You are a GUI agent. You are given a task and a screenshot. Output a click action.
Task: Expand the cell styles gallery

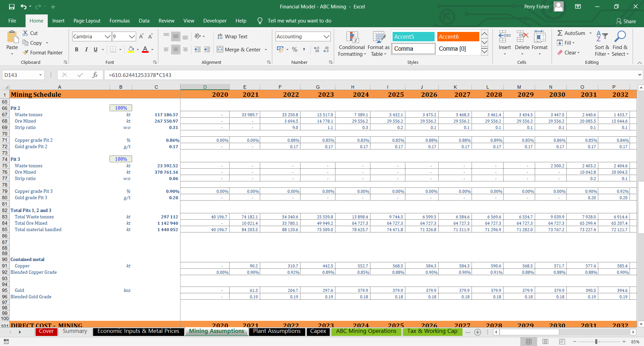coord(484,52)
